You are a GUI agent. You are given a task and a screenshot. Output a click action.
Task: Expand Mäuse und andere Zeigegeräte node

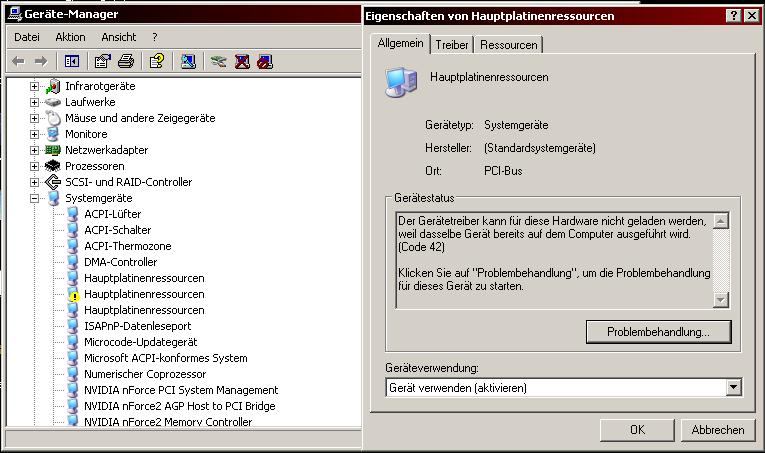[x=34, y=118]
